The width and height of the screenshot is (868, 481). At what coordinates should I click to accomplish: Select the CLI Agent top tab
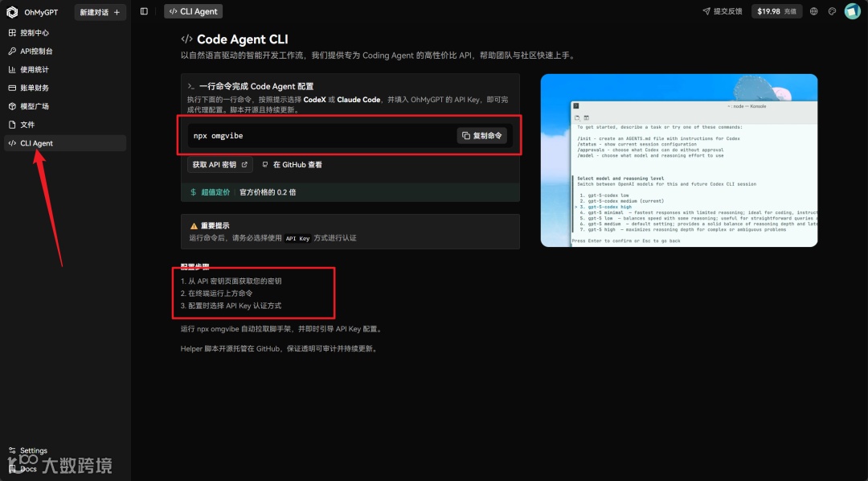tap(193, 11)
